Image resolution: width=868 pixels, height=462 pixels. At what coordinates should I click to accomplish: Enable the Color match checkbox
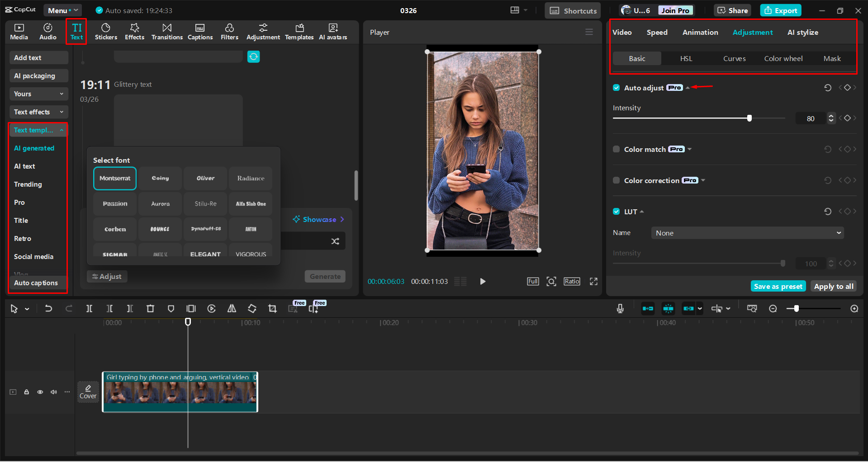point(616,149)
